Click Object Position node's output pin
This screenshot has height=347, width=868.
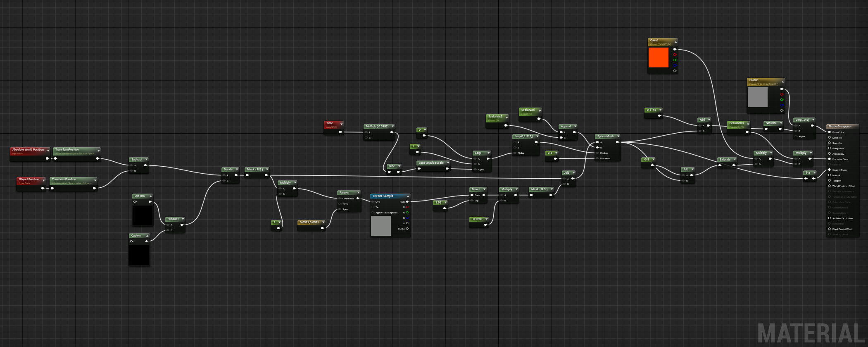[43, 188]
